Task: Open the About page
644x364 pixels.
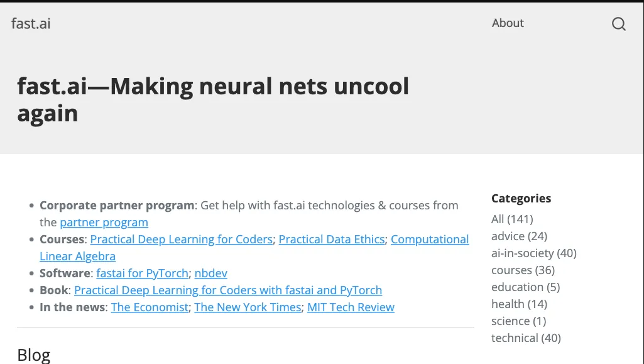Action: tap(508, 23)
